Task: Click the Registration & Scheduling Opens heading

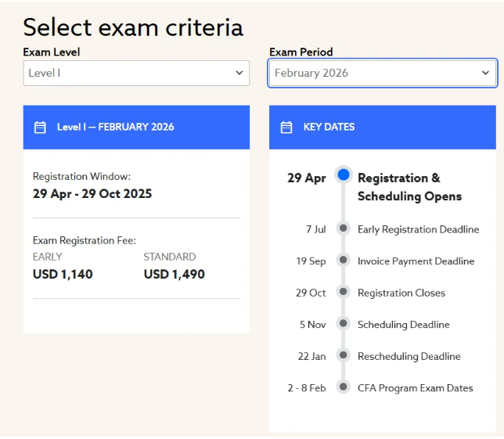Action: [x=409, y=187]
